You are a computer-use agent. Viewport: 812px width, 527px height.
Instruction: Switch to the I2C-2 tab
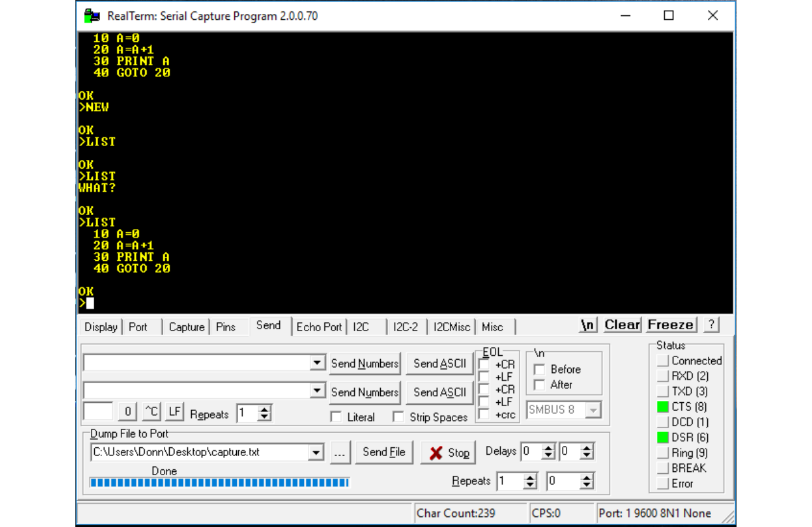click(406, 327)
